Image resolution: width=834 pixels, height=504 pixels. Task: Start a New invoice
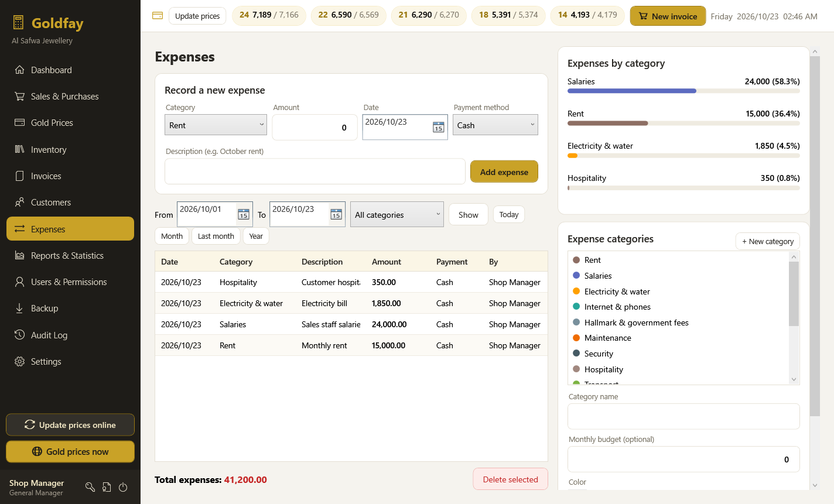pos(668,16)
